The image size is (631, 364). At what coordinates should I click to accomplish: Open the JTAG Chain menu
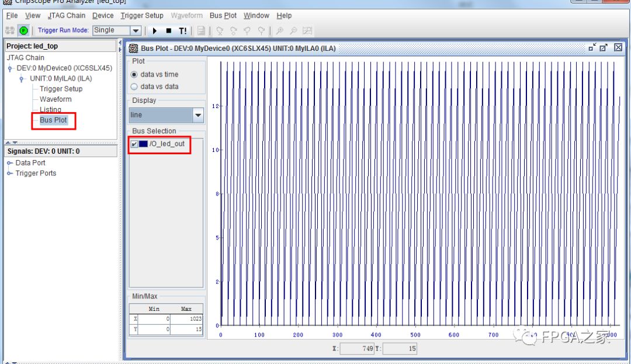(x=67, y=16)
